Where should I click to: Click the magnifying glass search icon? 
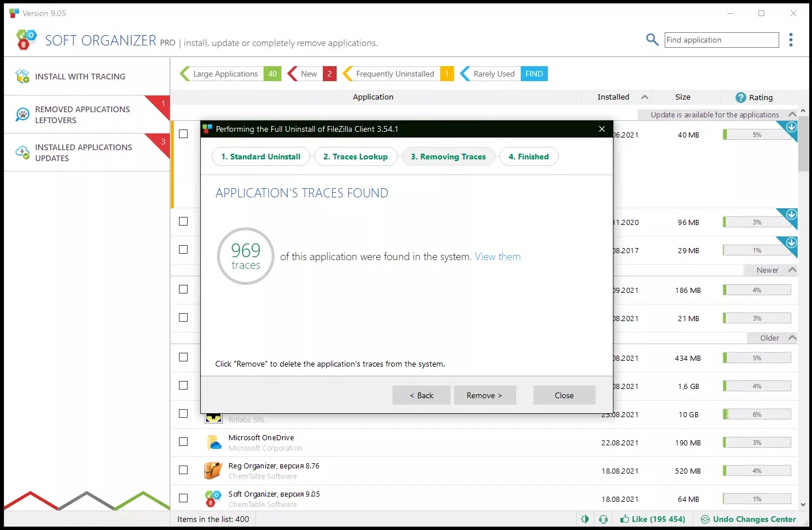(x=652, y=40)
